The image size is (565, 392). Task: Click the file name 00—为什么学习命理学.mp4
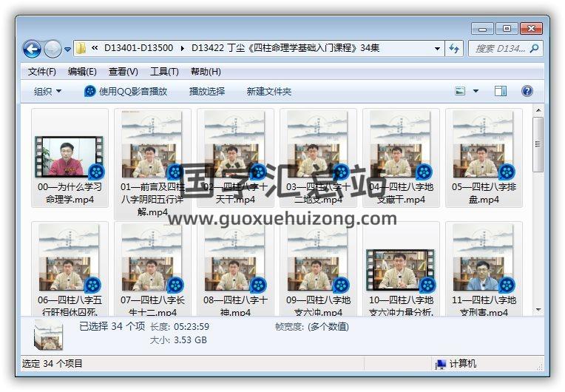click(70, 193)
